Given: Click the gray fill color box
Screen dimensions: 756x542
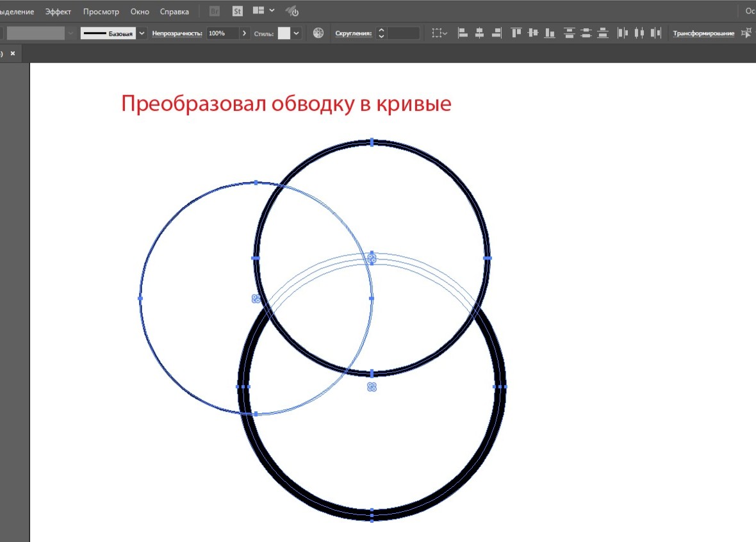Looking at the screenshot, I should [36, 33].
